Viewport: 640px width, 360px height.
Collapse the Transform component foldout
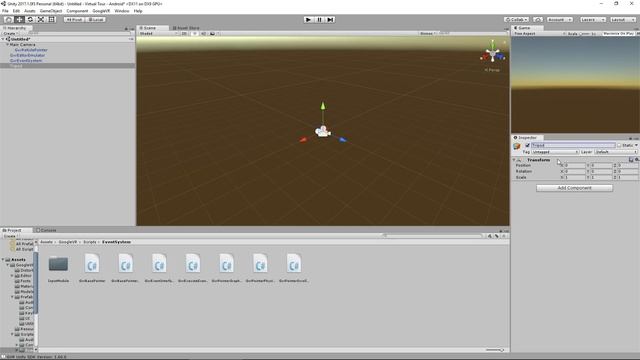tap(514, 160)
